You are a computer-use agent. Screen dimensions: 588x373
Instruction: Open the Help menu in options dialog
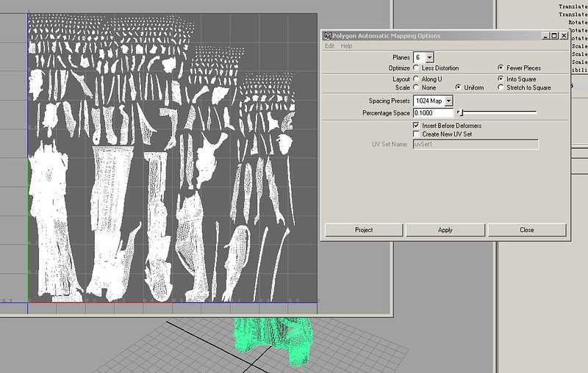point(346,46)
